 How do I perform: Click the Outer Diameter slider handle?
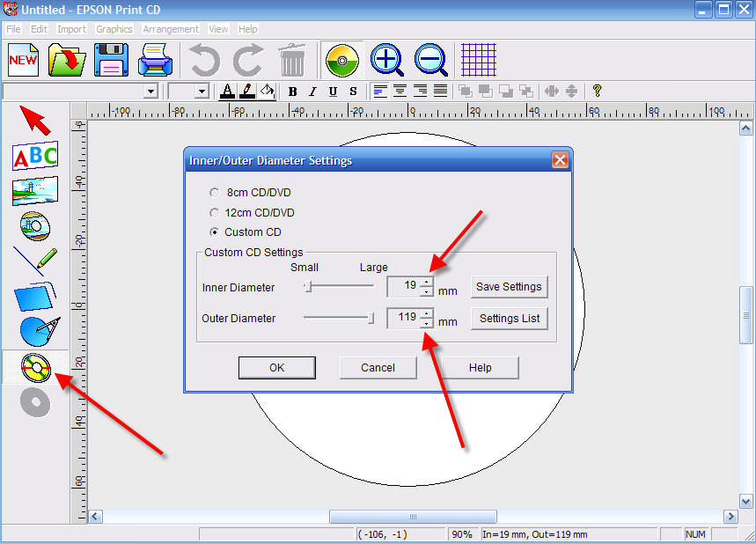[371, 318]
